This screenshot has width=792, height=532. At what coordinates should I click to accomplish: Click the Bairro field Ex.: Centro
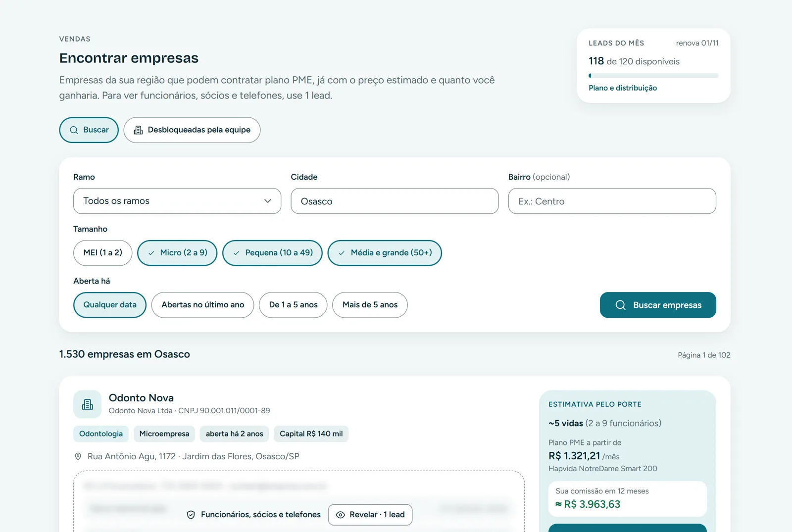click(612, 201)
